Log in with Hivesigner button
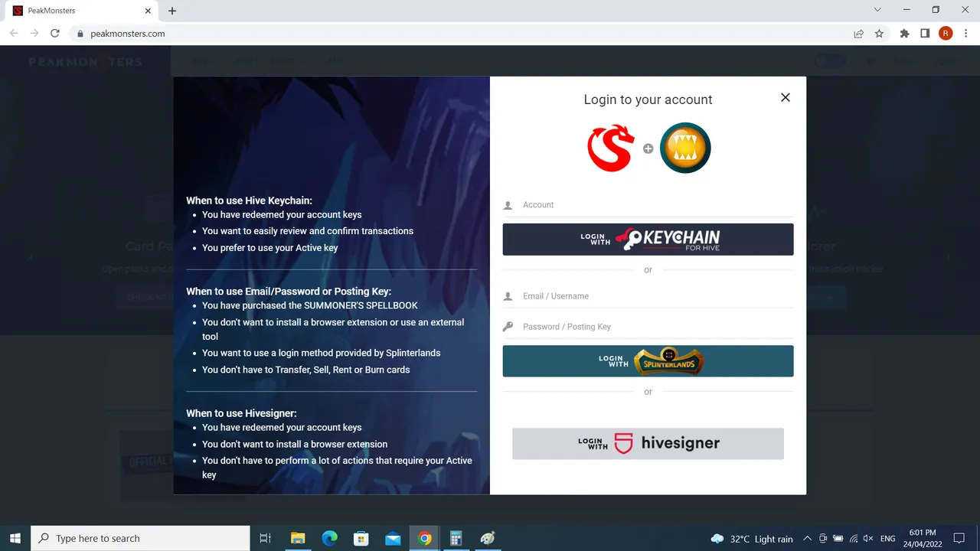 [648, 444]
